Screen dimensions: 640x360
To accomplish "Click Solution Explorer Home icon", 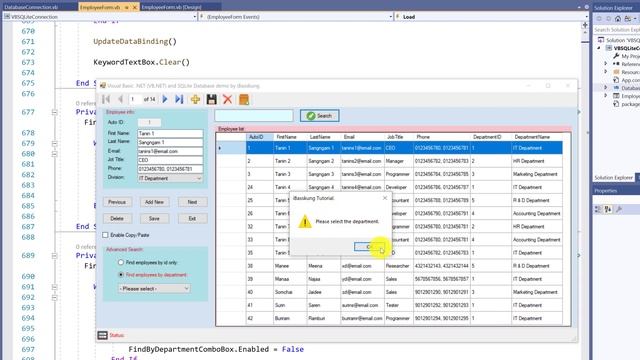I will pyautogui.click(x=618, y=19).
